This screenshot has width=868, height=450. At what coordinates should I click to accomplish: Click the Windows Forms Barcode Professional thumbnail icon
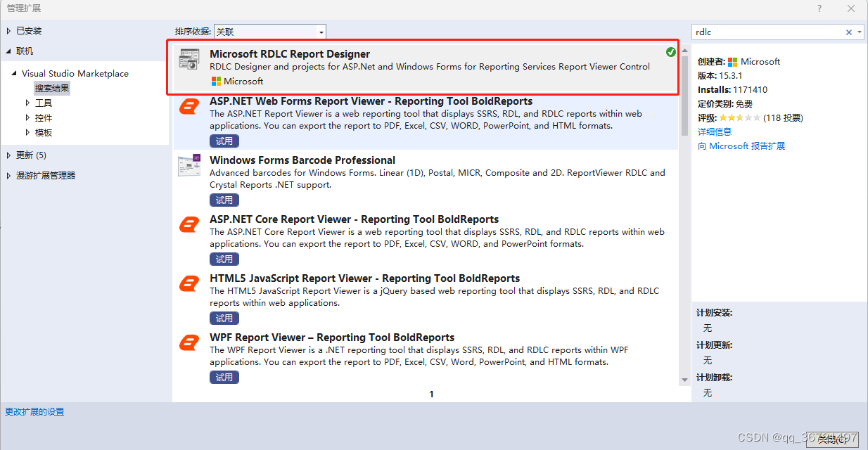coord(189,167)
